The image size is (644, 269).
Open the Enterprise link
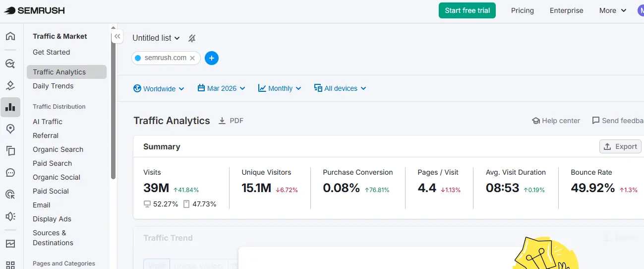567,10
